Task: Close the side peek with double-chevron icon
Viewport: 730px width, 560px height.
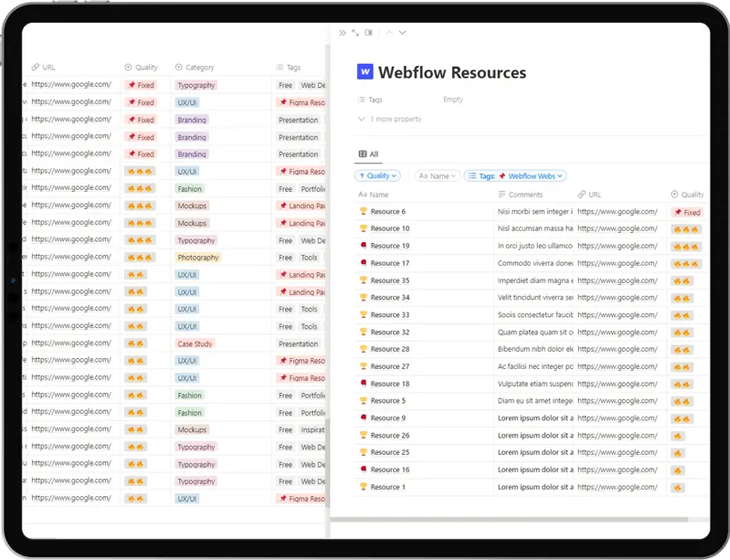Action: pyautogui.click(x=342, y=33)
